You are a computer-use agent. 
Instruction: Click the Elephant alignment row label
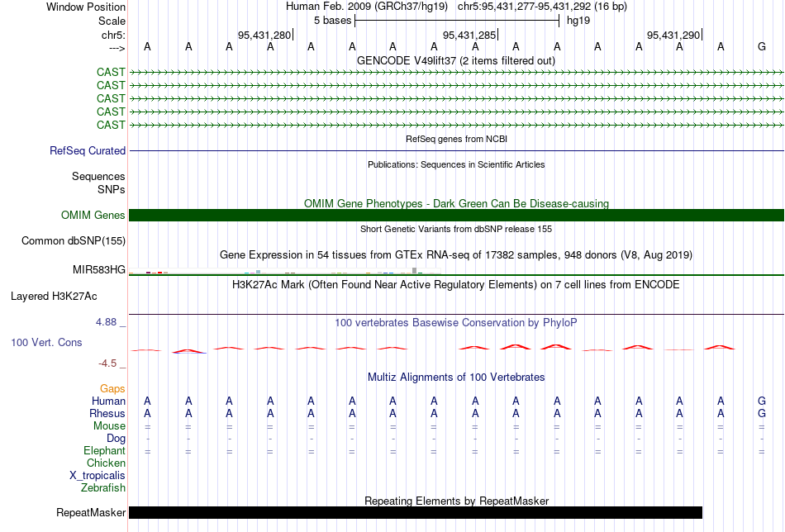(x=105, y=450)
